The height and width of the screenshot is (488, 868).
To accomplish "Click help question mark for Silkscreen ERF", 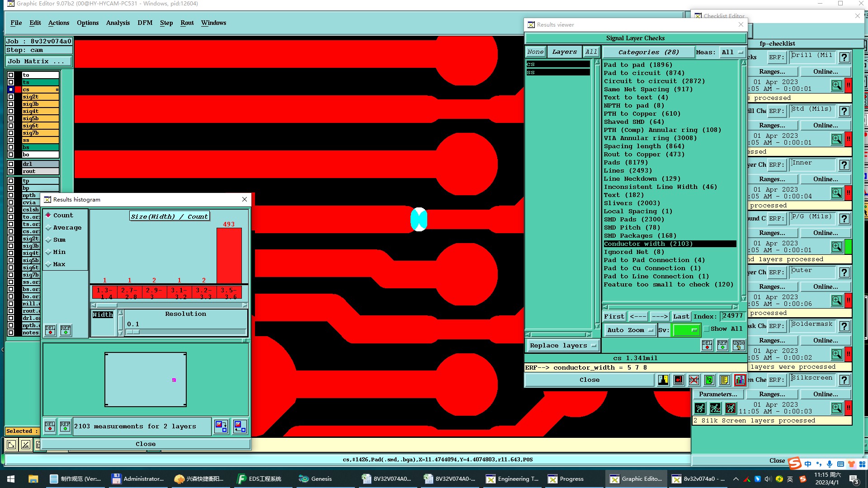I will click(844, 380).
